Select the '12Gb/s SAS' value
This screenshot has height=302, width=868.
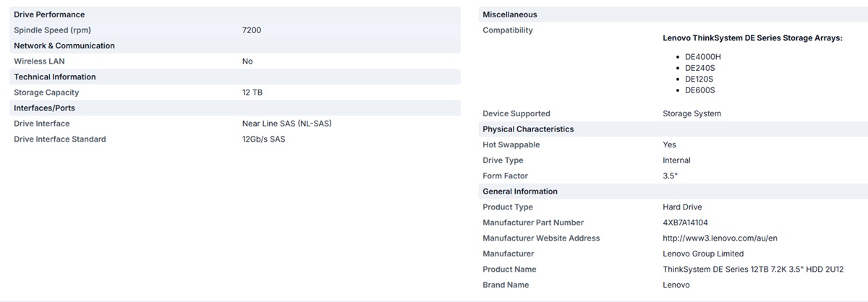[x=264, y=139]
